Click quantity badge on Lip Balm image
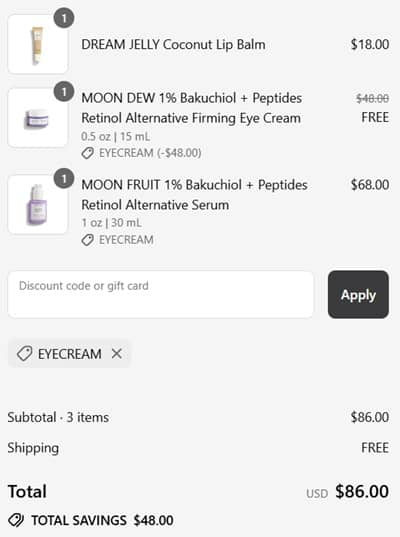The width and height of the screenshot is (400, 537). pos(64,18)
